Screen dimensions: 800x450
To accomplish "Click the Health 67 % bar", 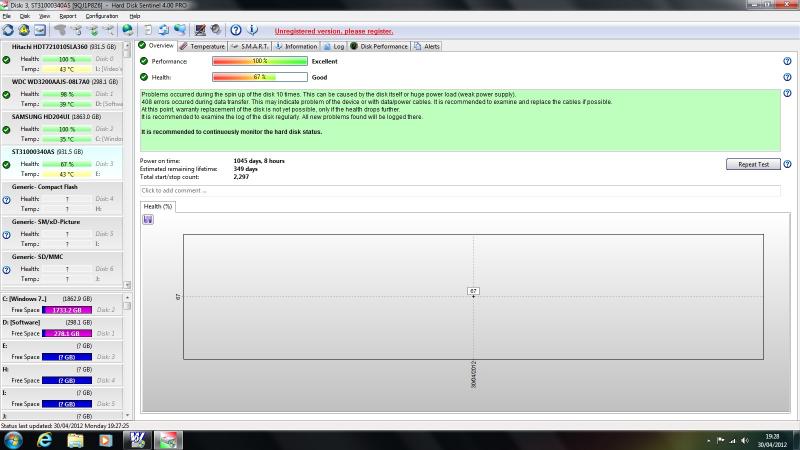I will tap(260, 77).
